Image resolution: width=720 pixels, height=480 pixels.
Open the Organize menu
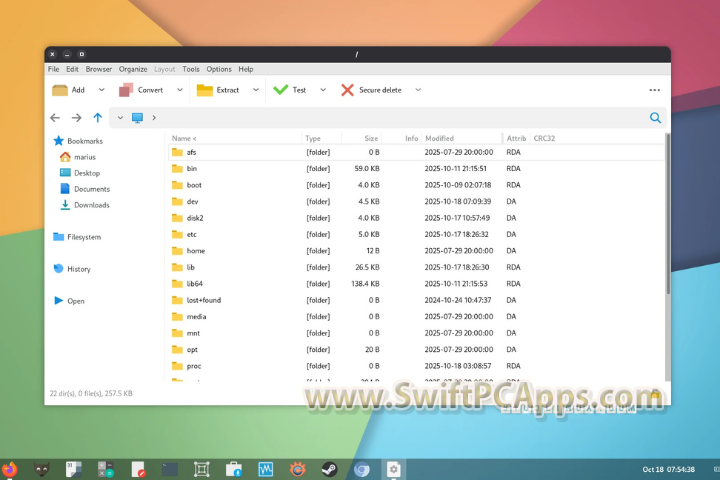coord(133,69)
